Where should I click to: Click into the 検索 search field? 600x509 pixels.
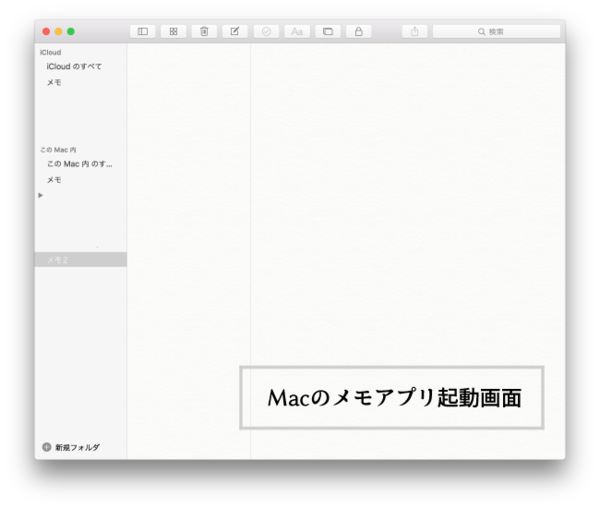496,31
